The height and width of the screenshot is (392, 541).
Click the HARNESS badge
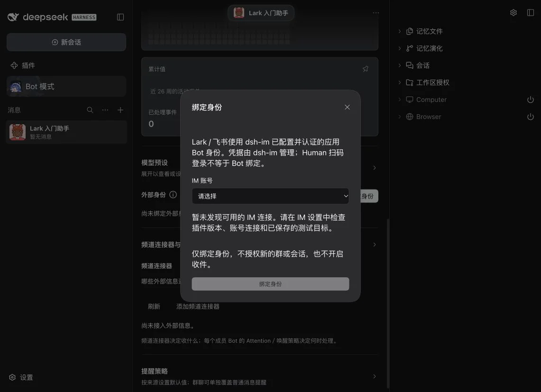[84, 17]
